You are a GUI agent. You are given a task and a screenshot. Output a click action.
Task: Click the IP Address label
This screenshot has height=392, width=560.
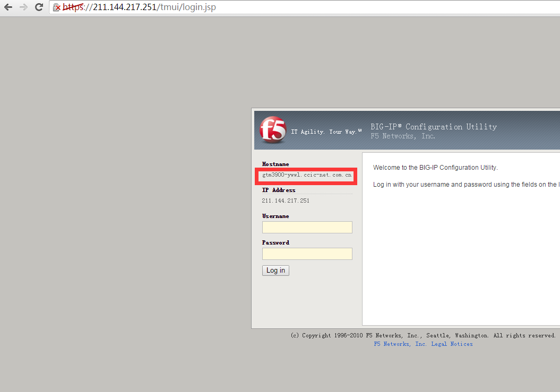(x=279, y=190)
